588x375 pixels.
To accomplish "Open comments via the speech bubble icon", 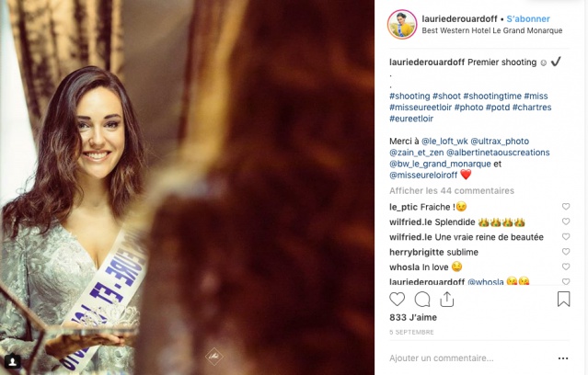I will [x=422, y=300].
